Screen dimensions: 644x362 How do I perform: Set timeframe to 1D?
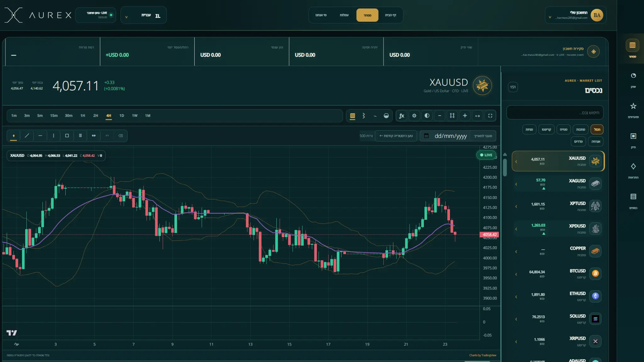pyautogui.click(x=122, y=116)
